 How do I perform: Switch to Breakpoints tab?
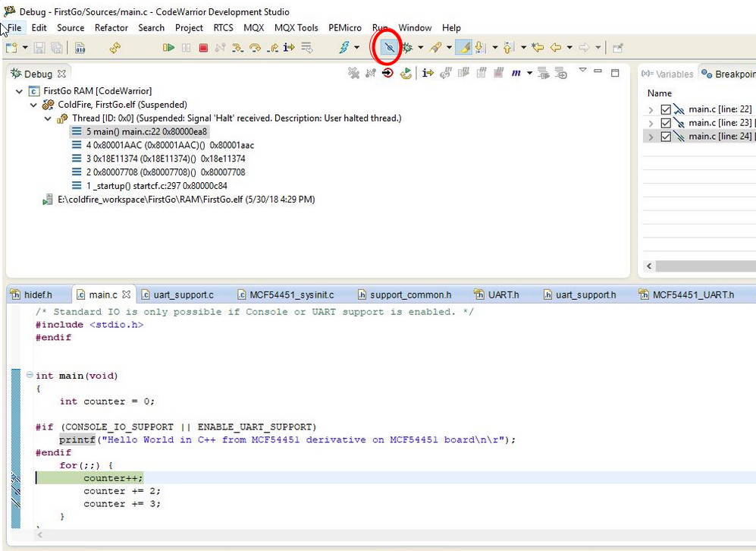pos(728,74)
